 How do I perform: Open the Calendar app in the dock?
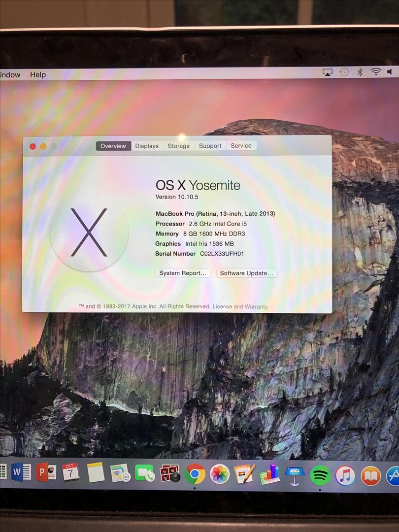point(70,472)
